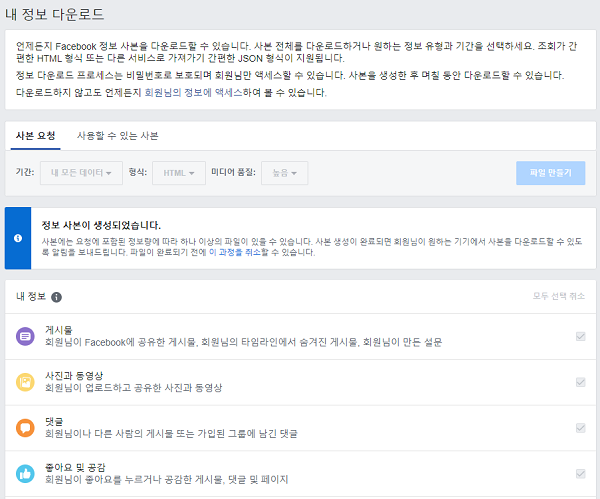Toggle the 좋아요 및 공감 checkbox
The image size is (600, 499).
coord(580,473)
